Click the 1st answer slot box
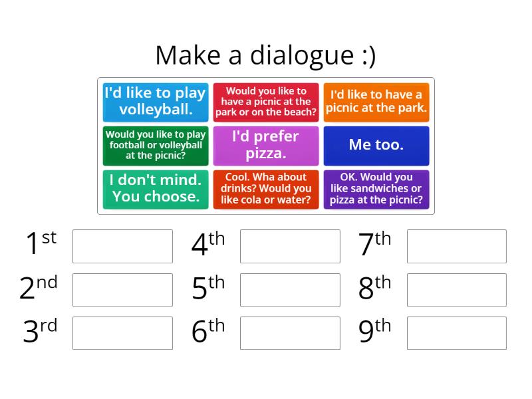Screen dimensions: 532x399 pos(122,246)
